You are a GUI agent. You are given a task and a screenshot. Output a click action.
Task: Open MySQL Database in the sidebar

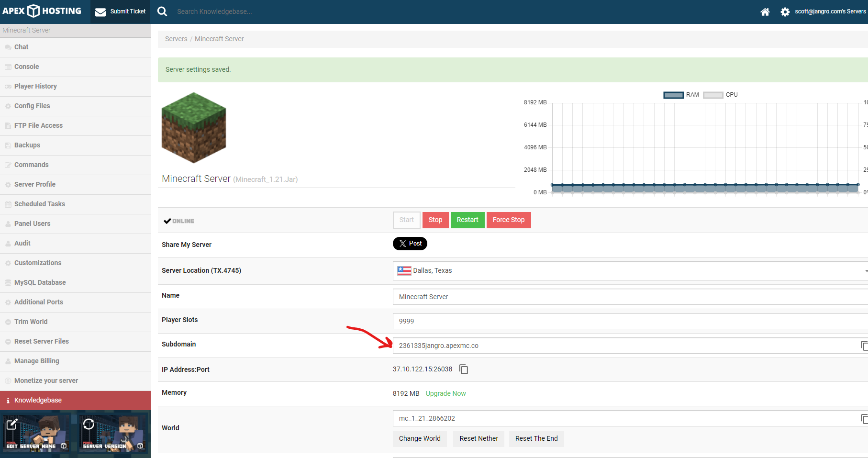pos(75,282)
